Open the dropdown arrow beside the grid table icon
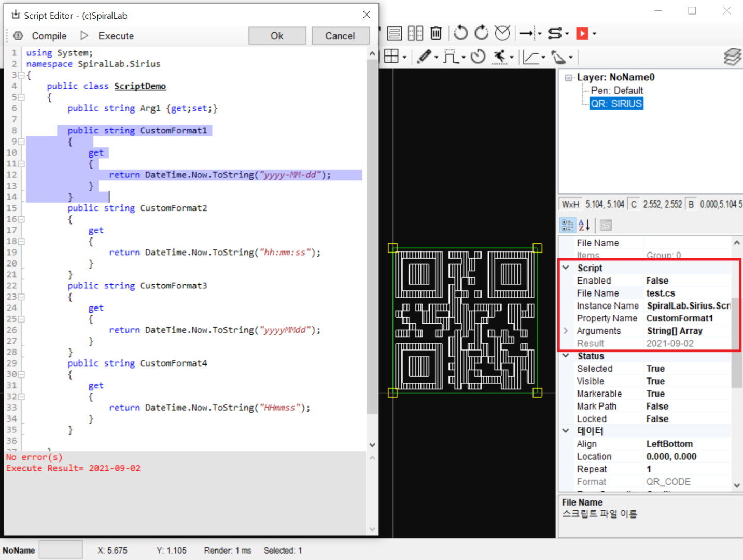The width and height of the screenshot is (743, 560). (x=404, y=57)
